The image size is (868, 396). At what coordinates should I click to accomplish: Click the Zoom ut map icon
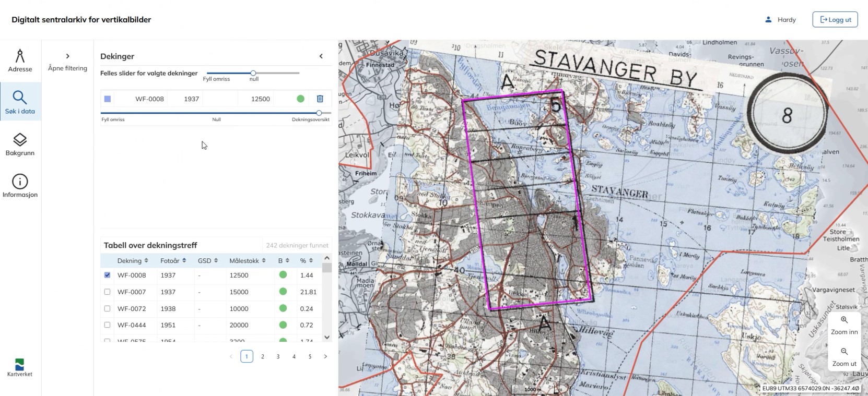click(x=844, y=352)
